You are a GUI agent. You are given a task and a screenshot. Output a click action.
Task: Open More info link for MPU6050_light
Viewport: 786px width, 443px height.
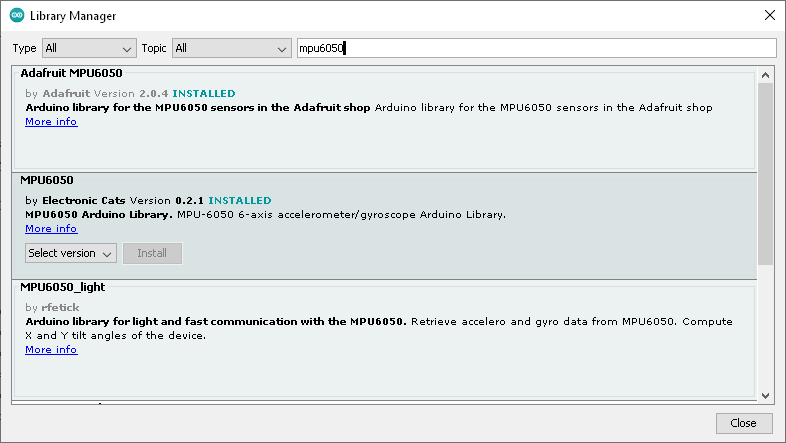(x=51, y=350)
